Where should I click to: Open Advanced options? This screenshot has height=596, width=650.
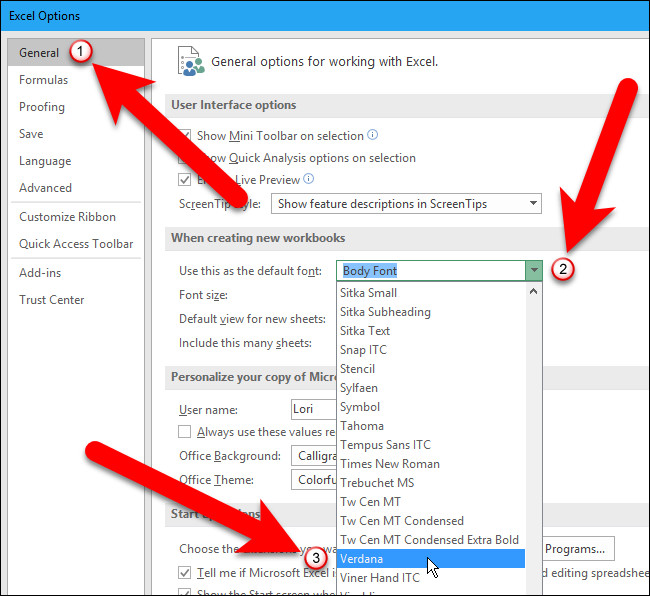pos(46,187)
